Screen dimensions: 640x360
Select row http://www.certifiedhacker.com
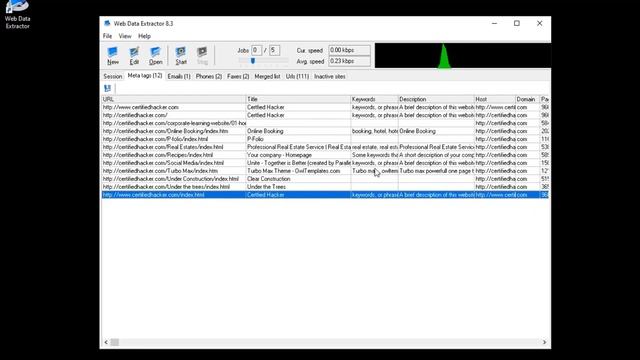click(325, 107)
